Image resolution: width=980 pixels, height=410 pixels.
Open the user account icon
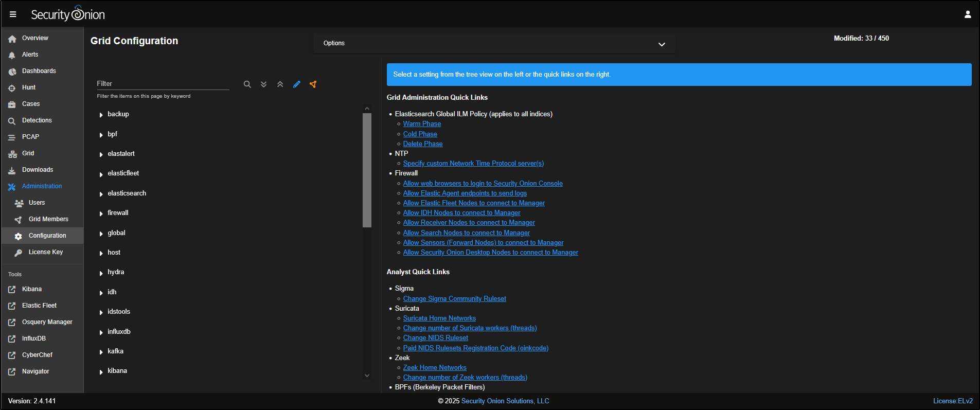click(x=967, y=14)
